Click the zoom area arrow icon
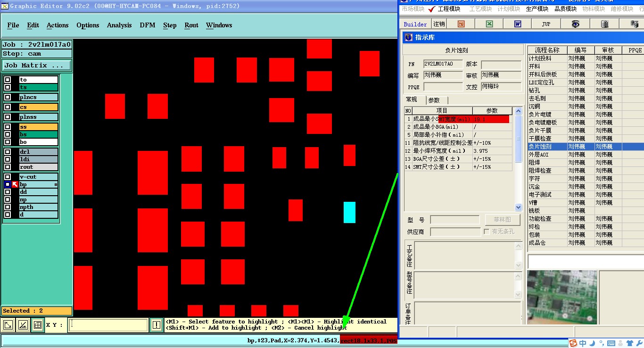This screenshot has width=644, height=348. (x=8, y=325)
